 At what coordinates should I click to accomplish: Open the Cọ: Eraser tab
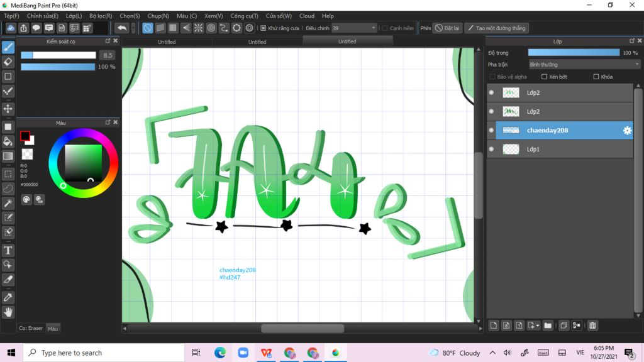click(x=31, y=328)
